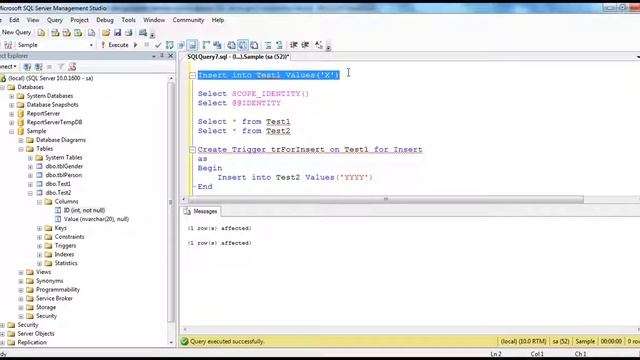The width and height of the screenshot is (640, 360).
Task: Click the editor horizontal scrollbar
Action: [x=385, y=200]
